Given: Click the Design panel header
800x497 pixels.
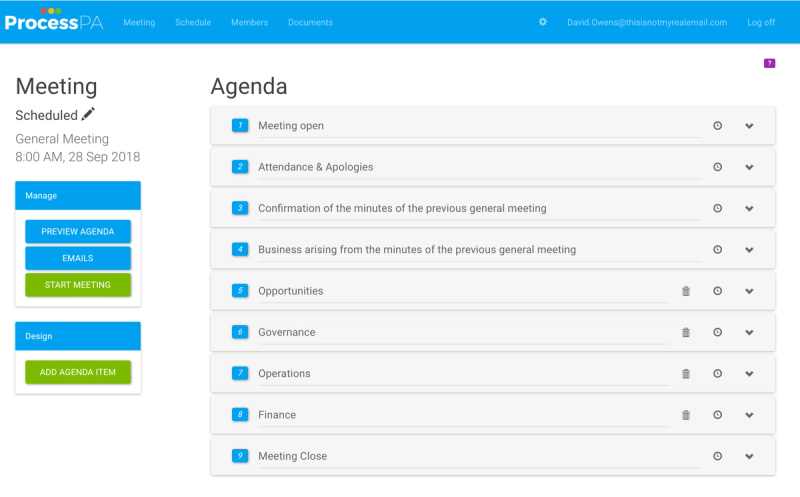Looking at the screenshot, I should (x=78, y=336).
